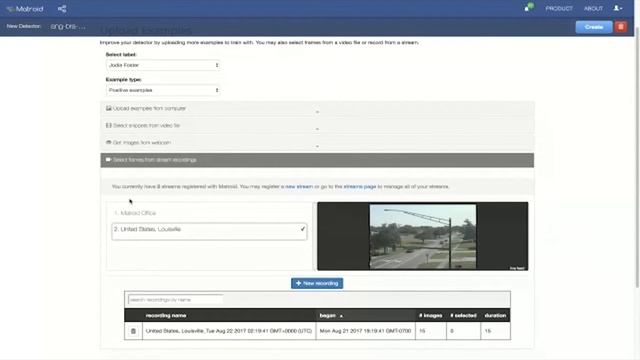The height and width of the screenshot is (360, 640).
Task: Open the ABOUT menu
Action: point(593,9)
